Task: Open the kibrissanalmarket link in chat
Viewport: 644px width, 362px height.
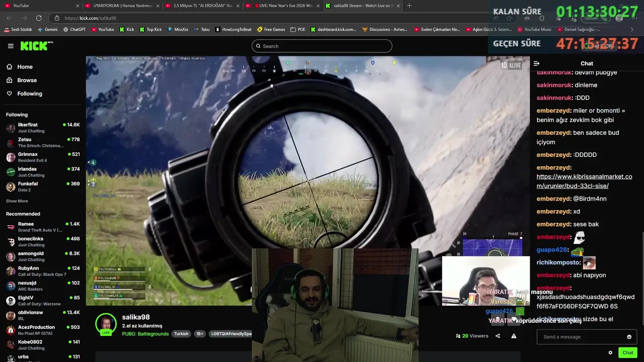Action: 584,181
